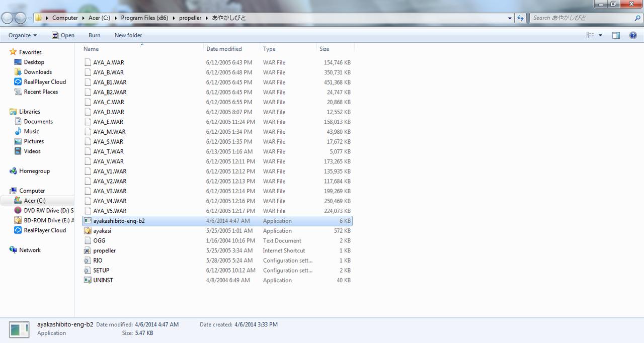
Task: Sort files by the Size column header
Action: pos(325,49)
